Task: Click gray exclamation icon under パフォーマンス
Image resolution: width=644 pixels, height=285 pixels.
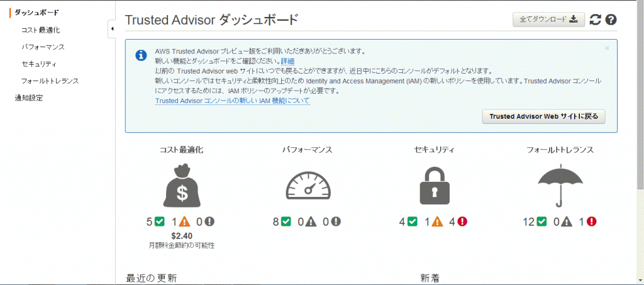Action: coord(336,222)
